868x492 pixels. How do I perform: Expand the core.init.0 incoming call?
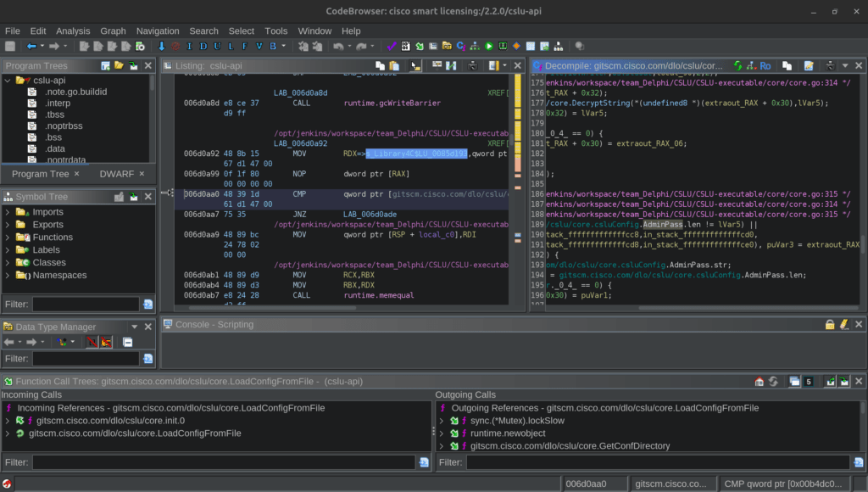(8, 421)
